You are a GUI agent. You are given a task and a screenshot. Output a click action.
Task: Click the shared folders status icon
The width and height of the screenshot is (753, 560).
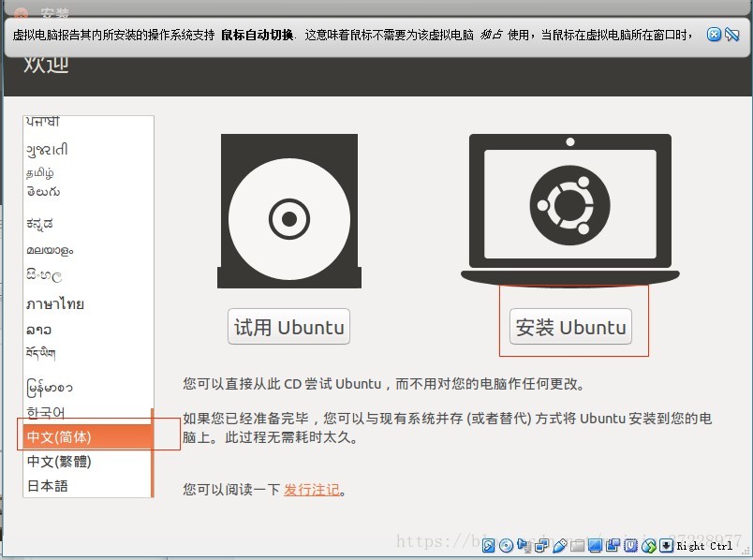point(578,545)
